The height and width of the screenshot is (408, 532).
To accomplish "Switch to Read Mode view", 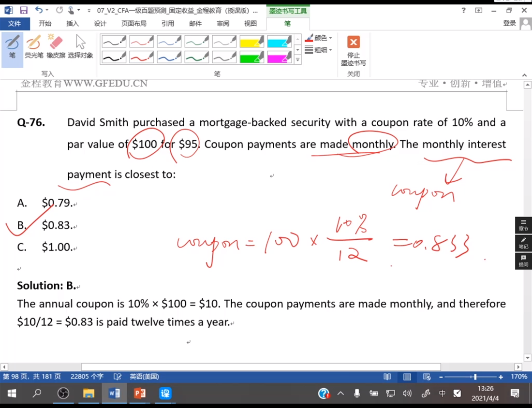I will 387,377.
